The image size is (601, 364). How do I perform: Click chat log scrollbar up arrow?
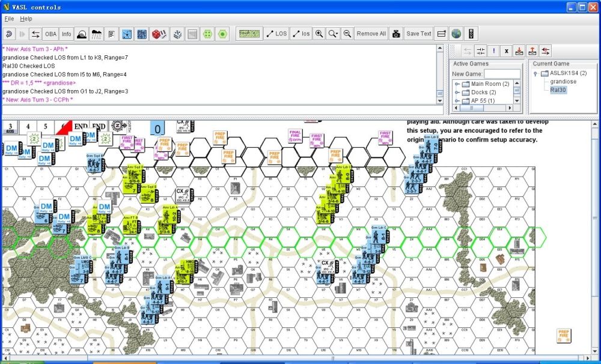(x=440, y=48)
